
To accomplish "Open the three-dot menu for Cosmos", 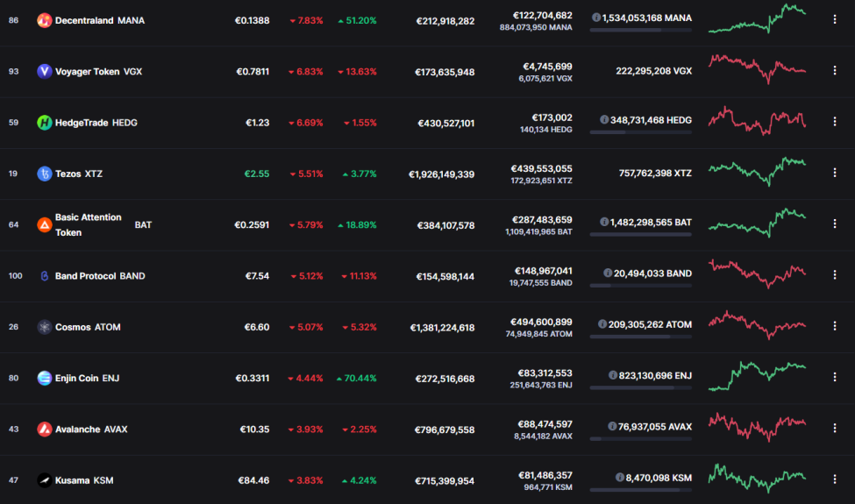I will click(834, 326).
